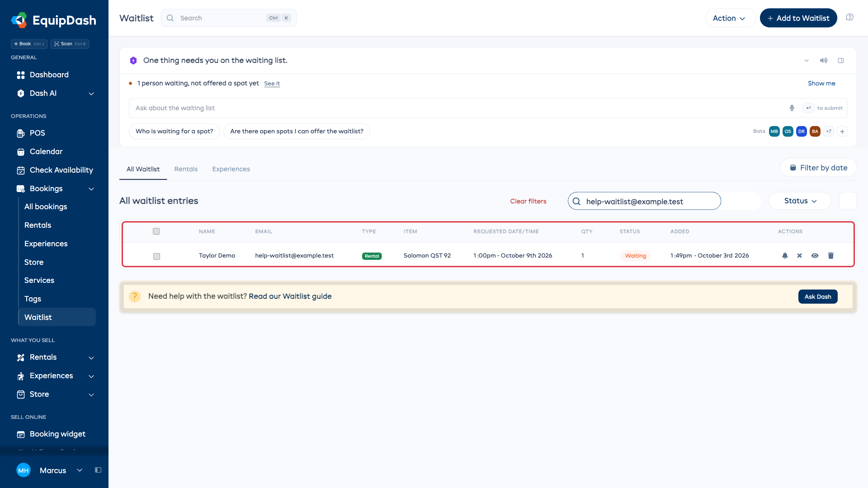Image resolution: width=868 pixels, height=488 pixels.
Task: Select Waitlist in the sidebar
Action: tap(57, 318)
